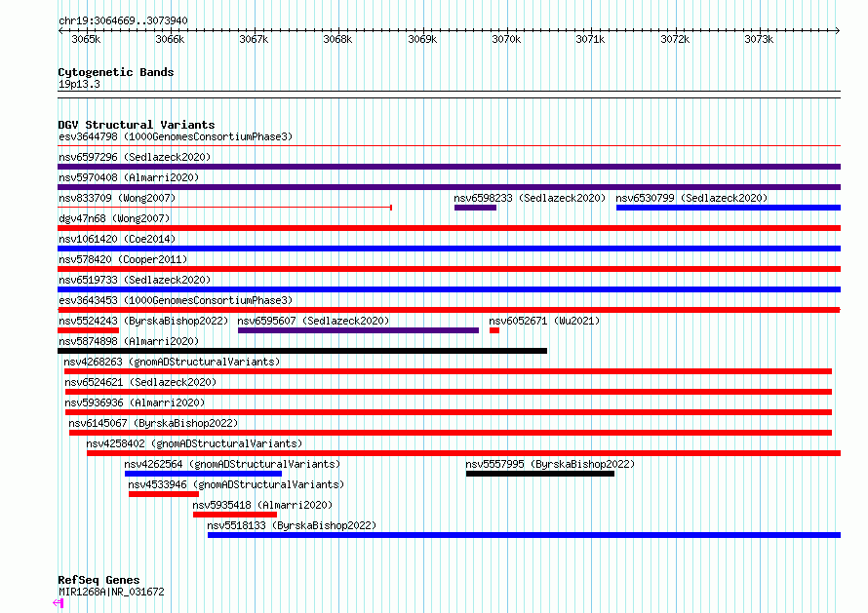The width and height of the screenshot is (868, 613).
Task: Open nsv6530799 (Sedlazeck2020) text label
Action: pyautogui.click(x=691, y=198)
